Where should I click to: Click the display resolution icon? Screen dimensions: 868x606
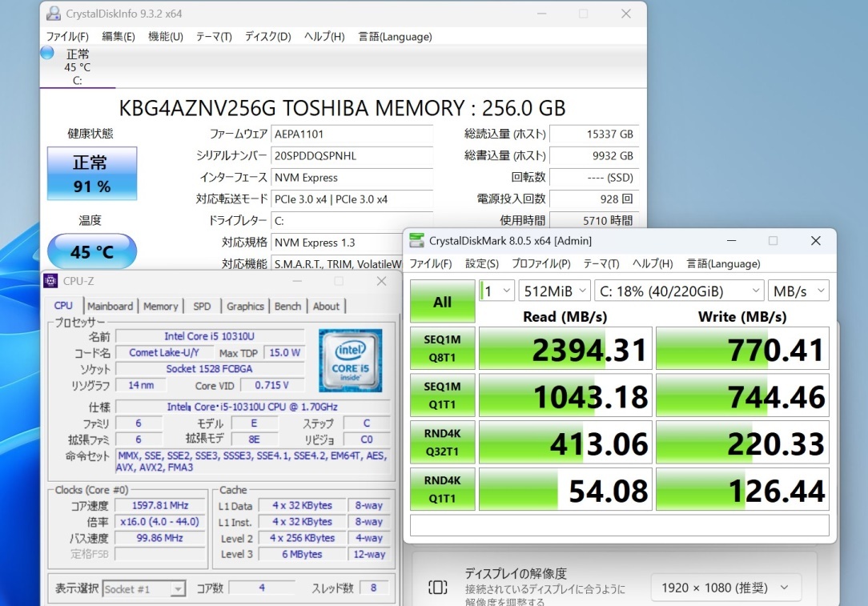click(438, 588)
